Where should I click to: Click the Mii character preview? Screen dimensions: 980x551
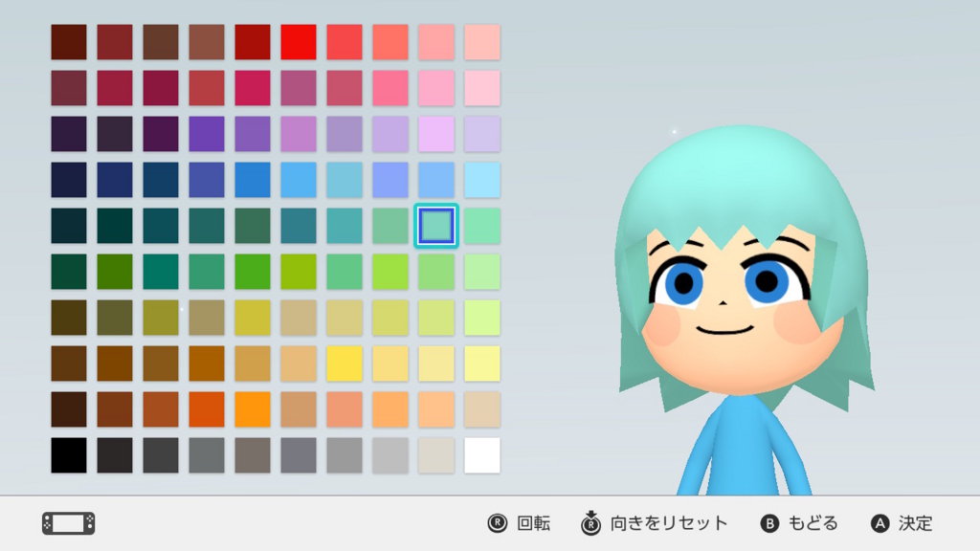(x=744, y=309)
